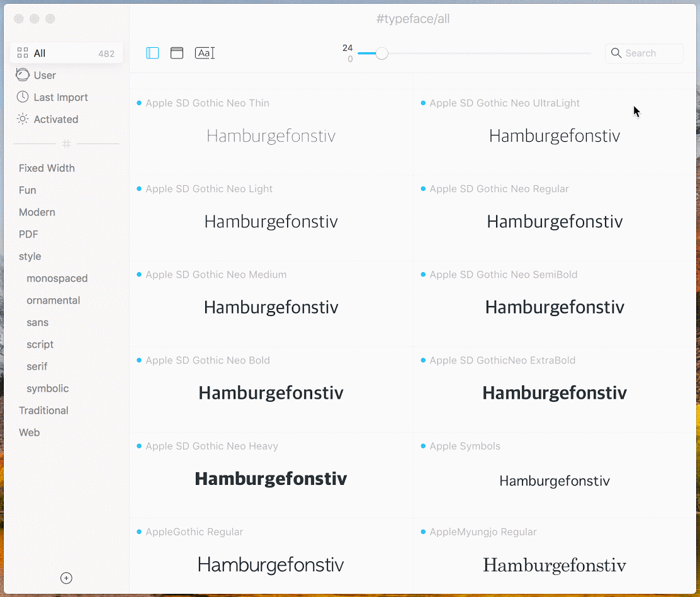
Task: Click the AppleGothic Regular preview text
Action: point(271,565)
